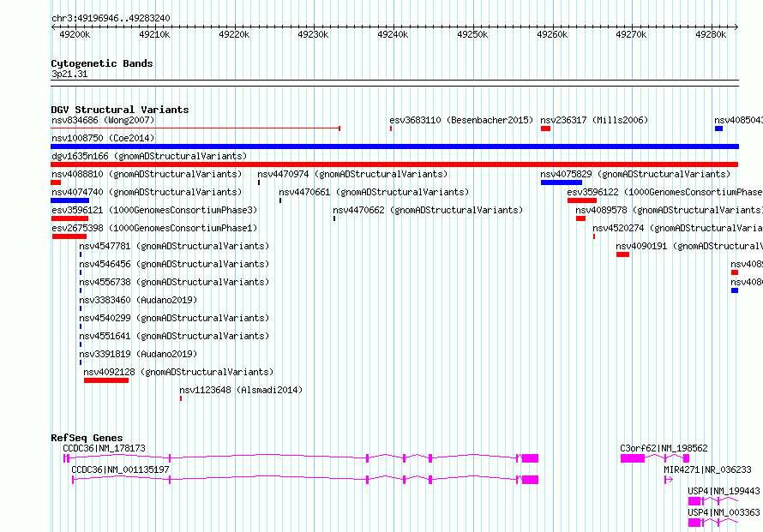Click the red nsv834686 variant line
Viewport: 763px width, 532px height.
click(x=195, y=129)
